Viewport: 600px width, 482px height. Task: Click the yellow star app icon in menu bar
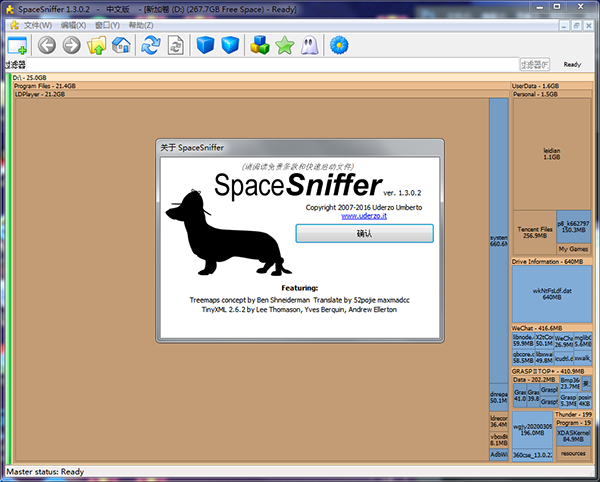click(x=15, y=25)
